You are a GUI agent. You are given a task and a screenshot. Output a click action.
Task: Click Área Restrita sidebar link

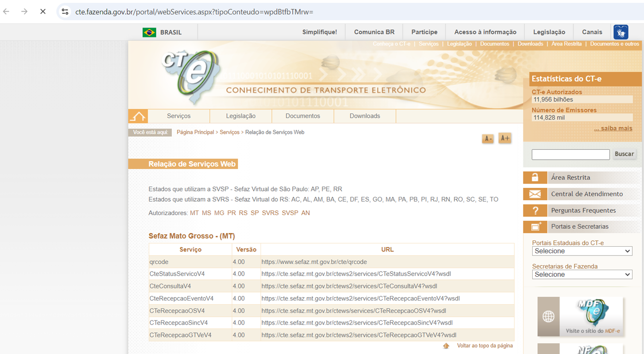570,177
